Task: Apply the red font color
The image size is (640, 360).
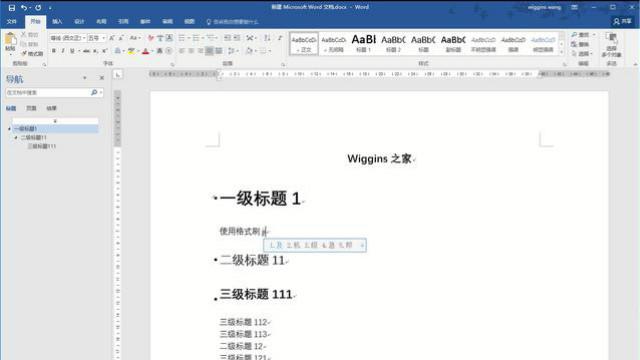Action: (x=146, y=51)
